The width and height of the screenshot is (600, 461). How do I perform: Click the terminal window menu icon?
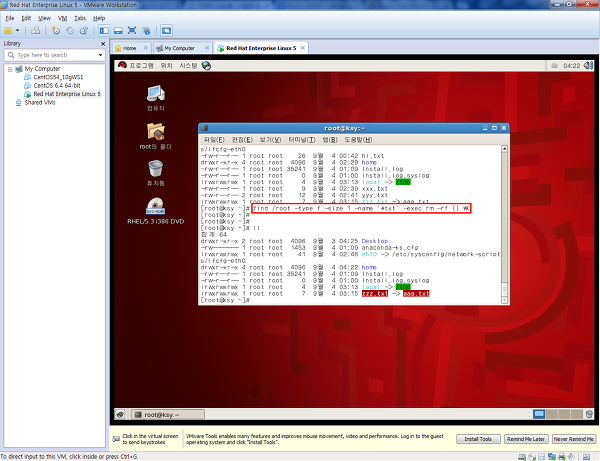[204, 128]
